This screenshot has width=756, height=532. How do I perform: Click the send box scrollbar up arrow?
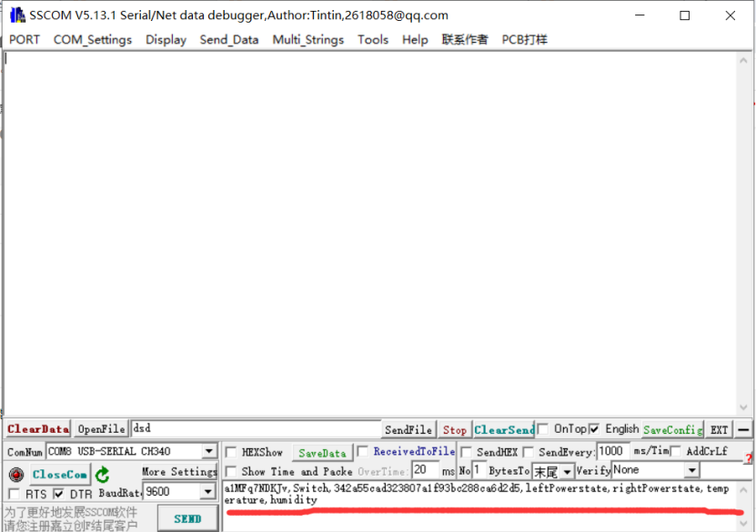pyautogui.click(x=743, y=490)
